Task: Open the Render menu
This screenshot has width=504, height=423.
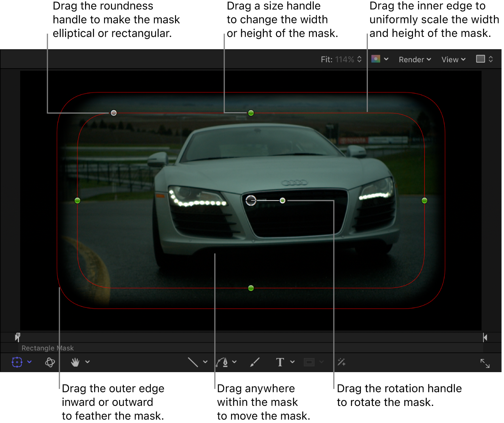Action: (414, 59)
